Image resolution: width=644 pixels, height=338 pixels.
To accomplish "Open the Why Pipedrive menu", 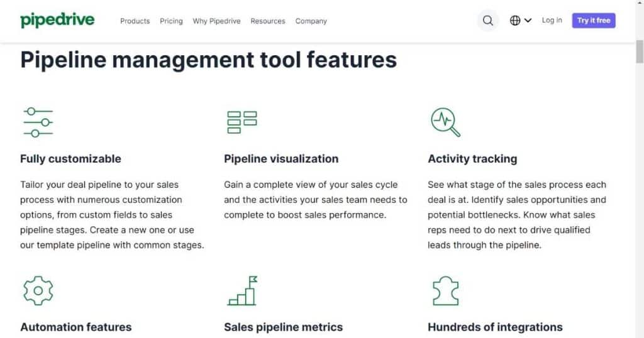I will [216, 21].
